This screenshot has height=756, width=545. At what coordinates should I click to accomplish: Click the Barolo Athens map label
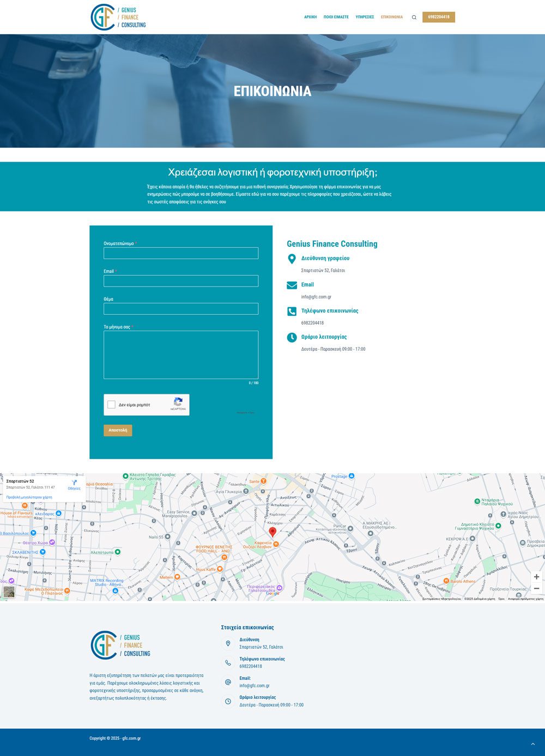click(x=463, y=581)
